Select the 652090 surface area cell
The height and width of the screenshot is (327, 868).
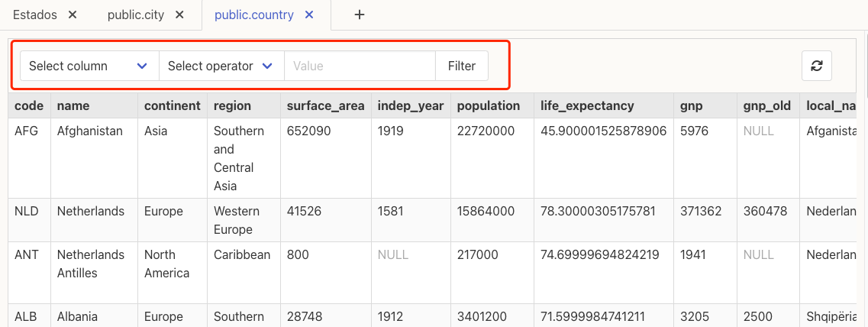(x=325, y=158)
